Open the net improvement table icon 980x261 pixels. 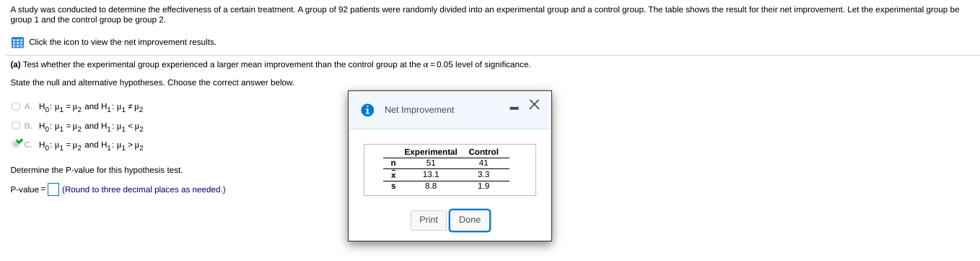coord(17,43)
